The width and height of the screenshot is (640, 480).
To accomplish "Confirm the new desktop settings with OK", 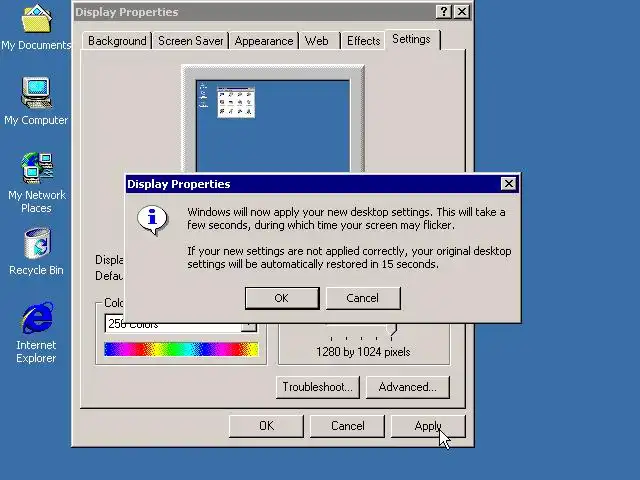I will (282, 298).
